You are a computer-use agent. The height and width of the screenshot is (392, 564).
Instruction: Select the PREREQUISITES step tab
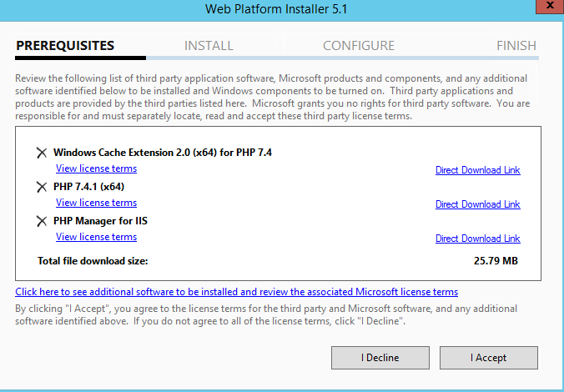pyautogui.click(x=65, y=46)
